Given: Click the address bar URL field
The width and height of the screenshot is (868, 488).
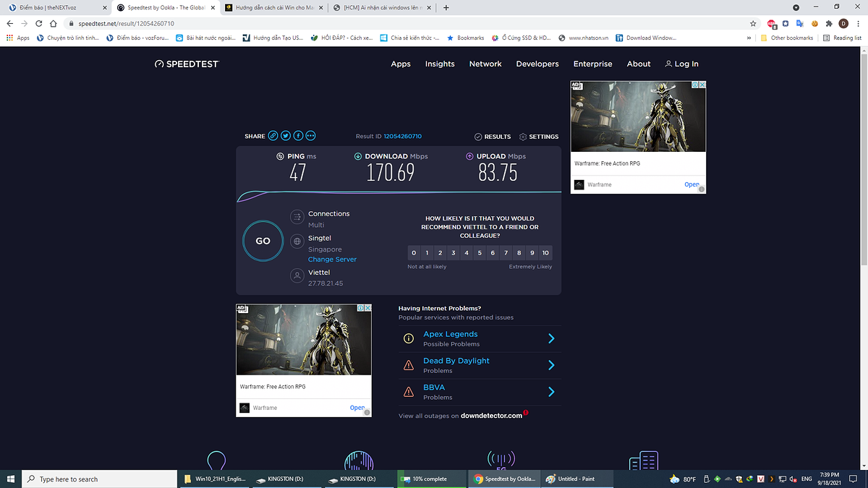Looking at the screenshot, I should coord(405,23).
